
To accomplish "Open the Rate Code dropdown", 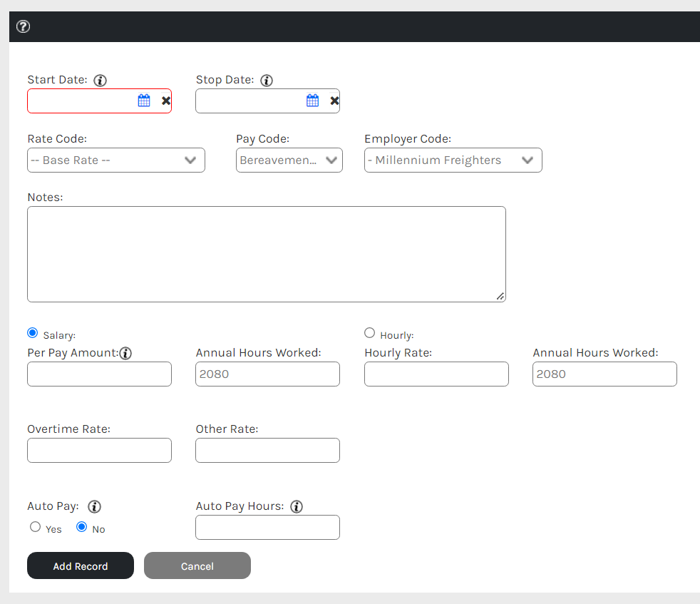I will click(x=116, y=160).
